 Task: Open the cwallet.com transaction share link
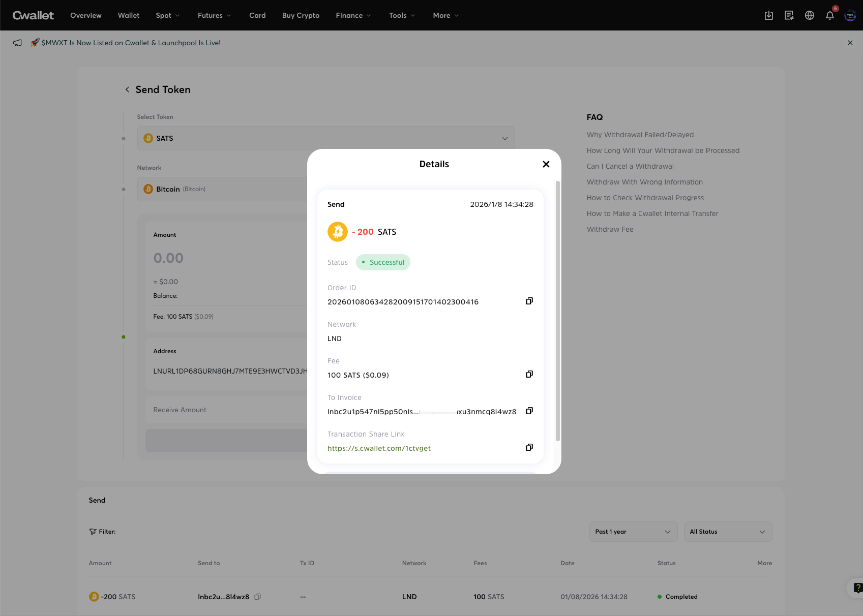(379, 448)
